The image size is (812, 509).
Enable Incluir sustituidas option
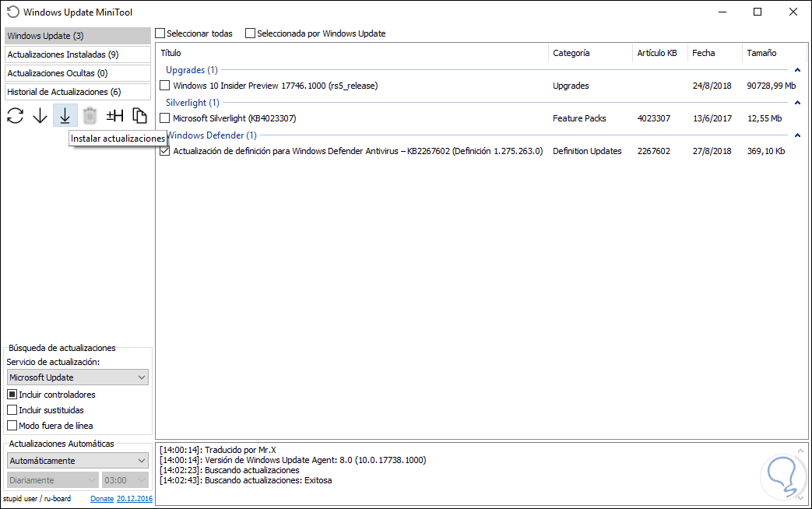[12, 409]
